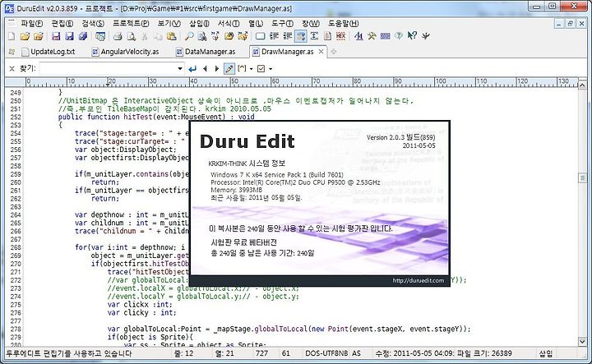
Task: Click the empty rectangle icon in toolbar
Action: pos(260,36)
